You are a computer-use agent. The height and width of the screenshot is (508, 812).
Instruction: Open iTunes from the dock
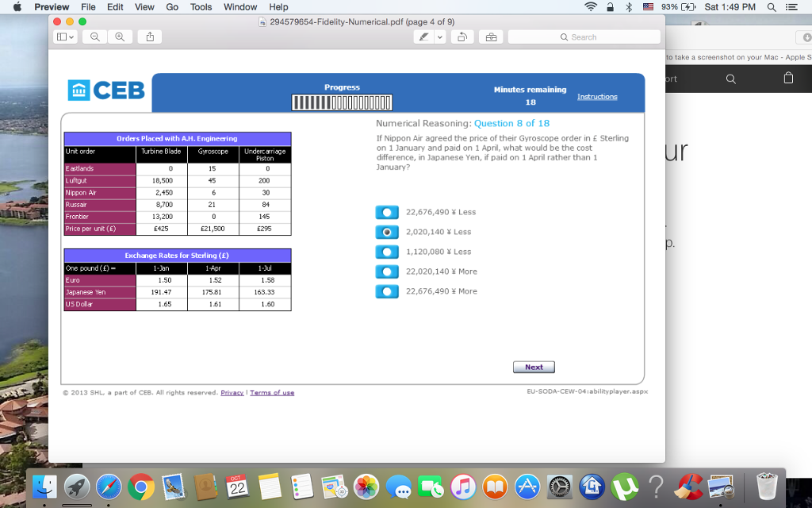coord(463,487)
